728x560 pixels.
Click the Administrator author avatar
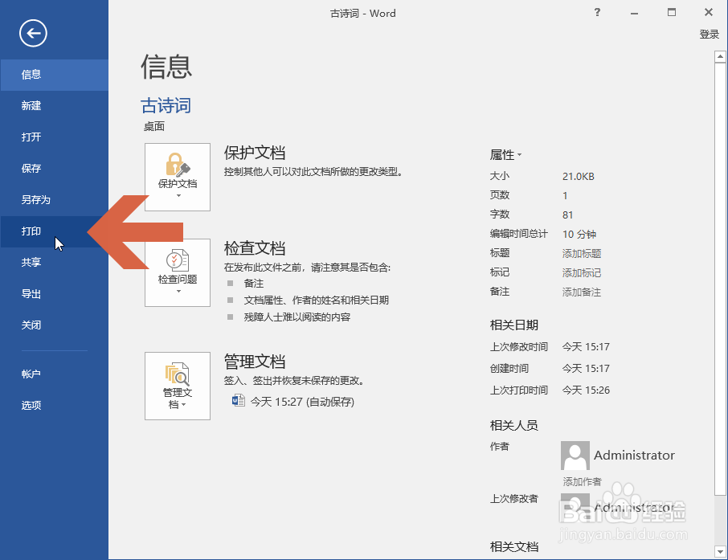click(x=575, y=455)
